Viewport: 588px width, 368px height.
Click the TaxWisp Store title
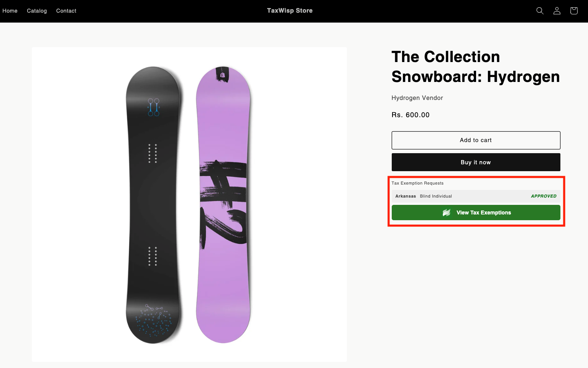click(x=290, y=11)
